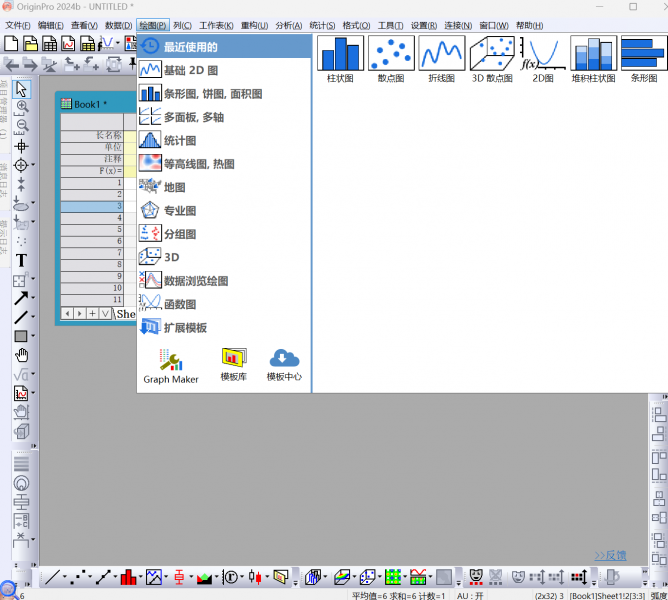Image resolution: width=668 pixels, height=600 pixels.
Task: Click the New Project icon
Action: (x=11, y=43)
